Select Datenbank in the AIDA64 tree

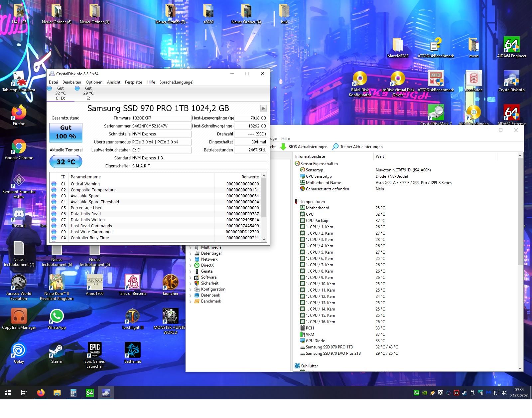pyautogui.click(x=210, y=295)
